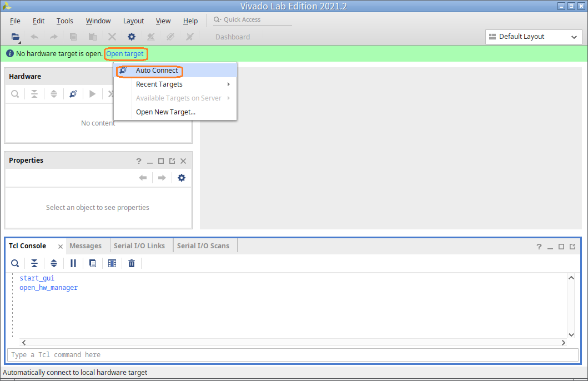Screen dimensions: 588x381
Task: Click Auto Connect icon in Hardware panel toolbar
Action: pyautogui.click(x=73, y=94)
